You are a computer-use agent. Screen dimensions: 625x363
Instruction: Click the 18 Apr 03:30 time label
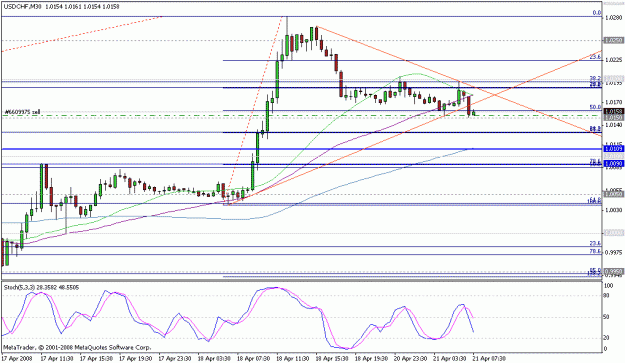pyautogui.click(x=214, y=358)
